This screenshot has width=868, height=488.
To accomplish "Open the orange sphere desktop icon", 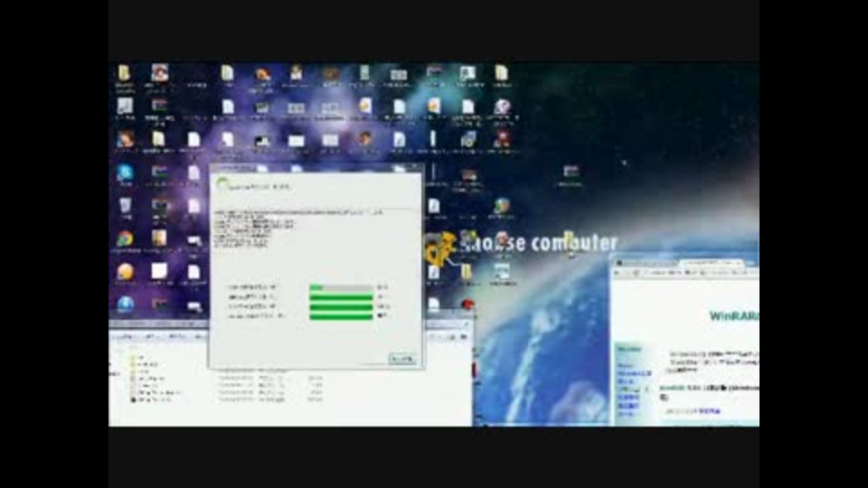I will (x=125, y=272).
